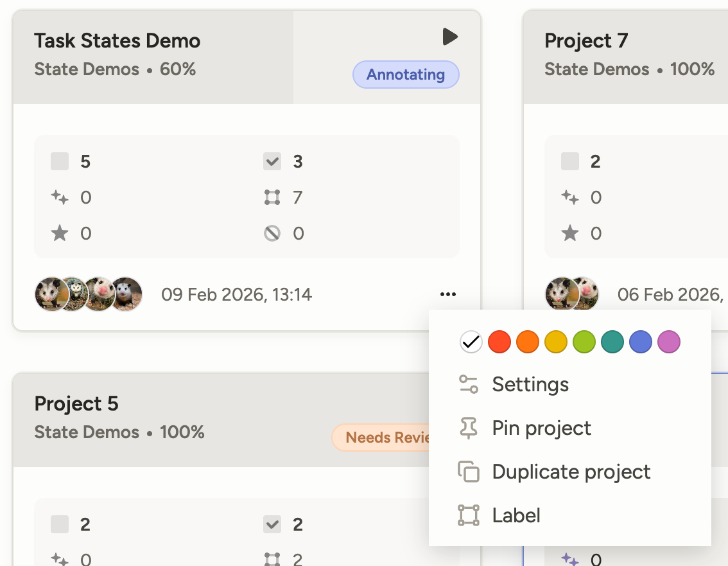Viewport: 728px width, 566px height.
Task: Choose Pin project from the context menu
Action: point(541,428)
